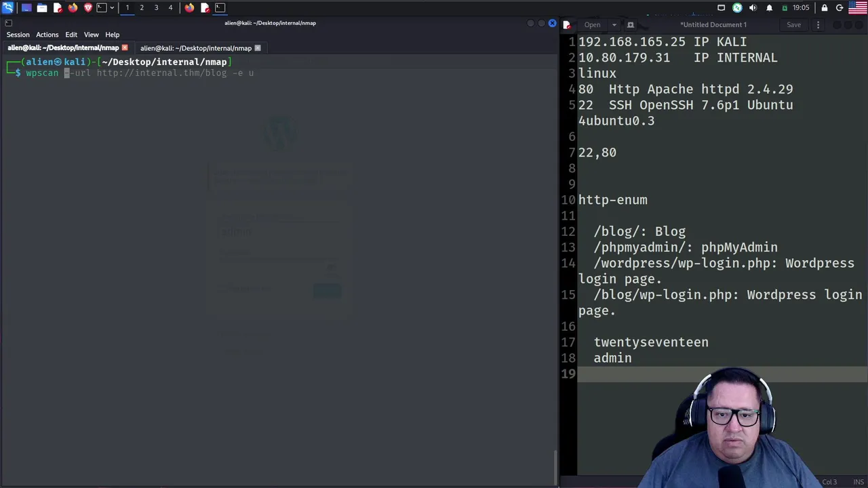
Task: Open the file manager from the top panel
Action: [x=42, y=7]
